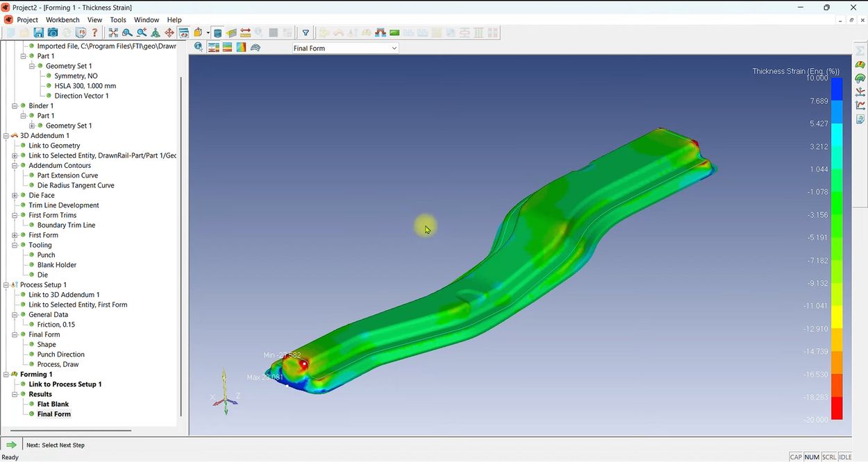
Task: Expand the Tooling tree node
Action: pyautogui.click(x=15, y=246)
